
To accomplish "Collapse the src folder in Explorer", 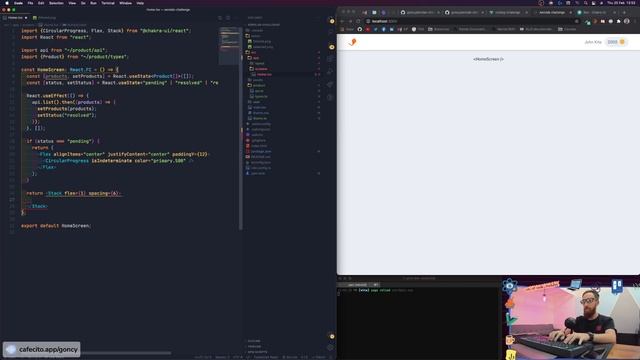I will click(x=253, y=52).
